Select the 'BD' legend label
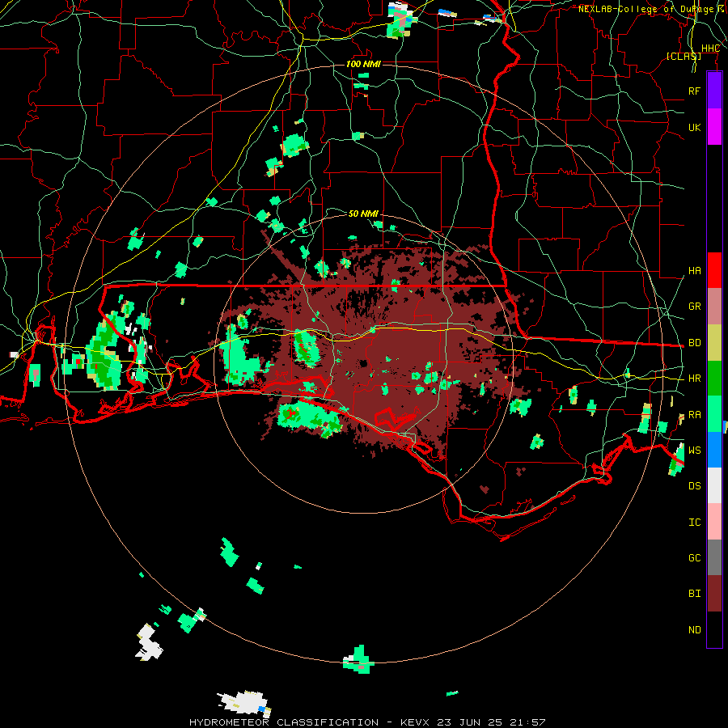728x728 pixels. point(694,342)
